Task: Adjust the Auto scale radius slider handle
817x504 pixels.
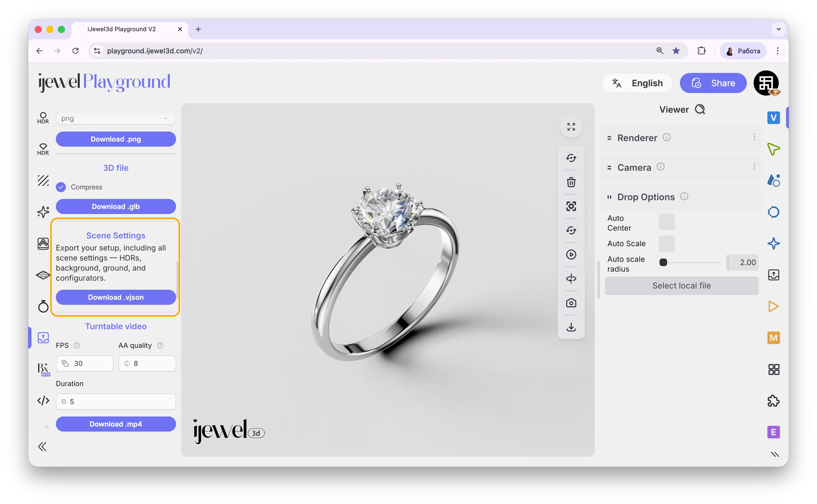Action: click(x=663, y=262)
